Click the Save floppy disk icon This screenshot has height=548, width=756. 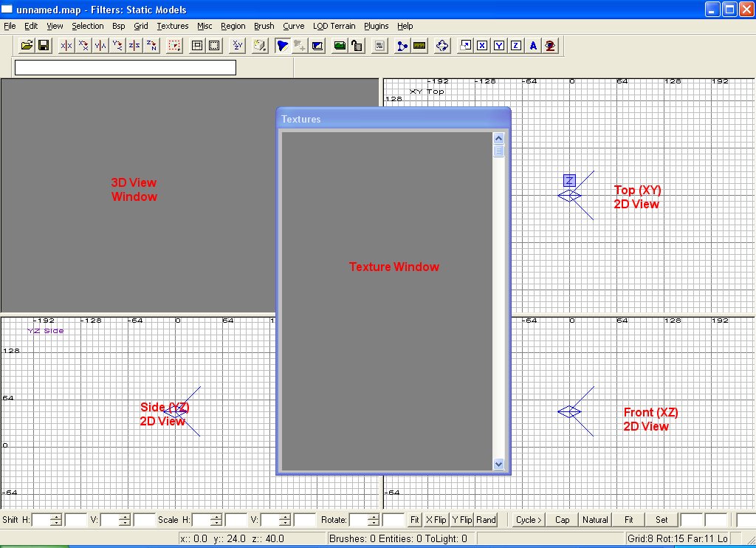44,46
